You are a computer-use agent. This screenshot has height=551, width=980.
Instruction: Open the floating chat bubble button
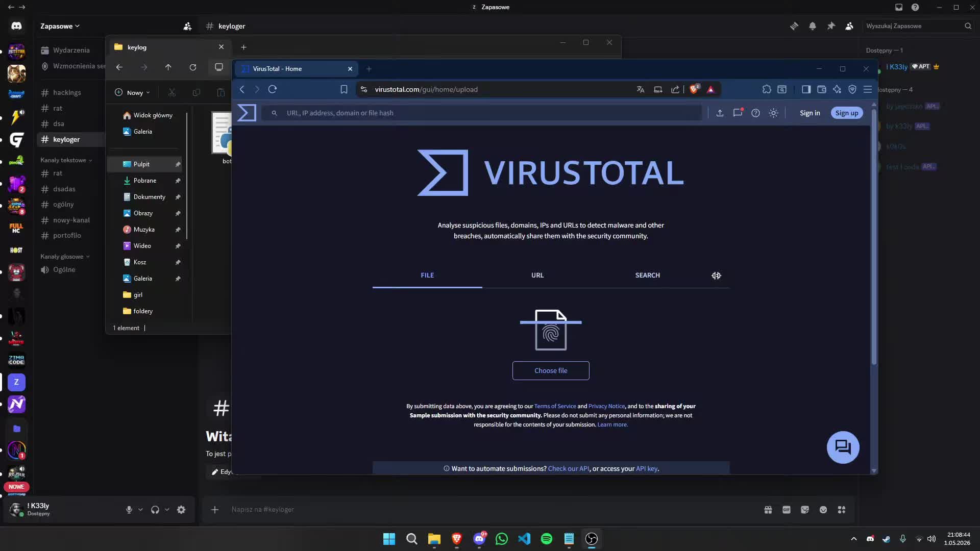click(843, 447)
